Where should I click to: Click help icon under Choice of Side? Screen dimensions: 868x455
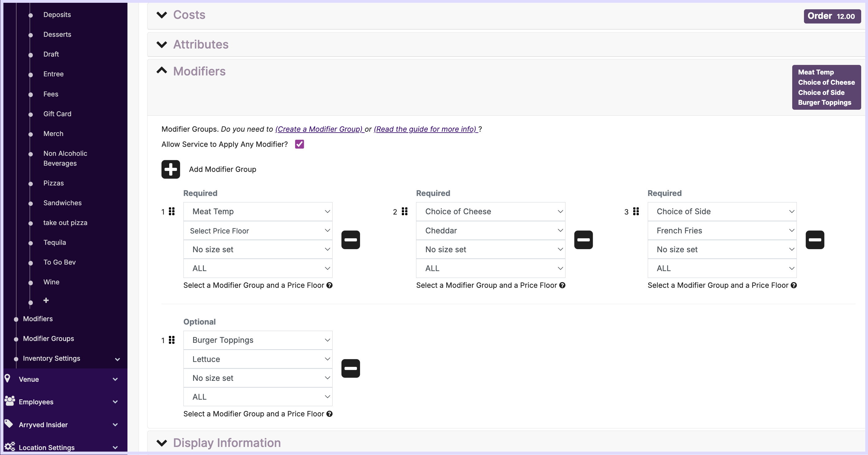tap(794, 285)
